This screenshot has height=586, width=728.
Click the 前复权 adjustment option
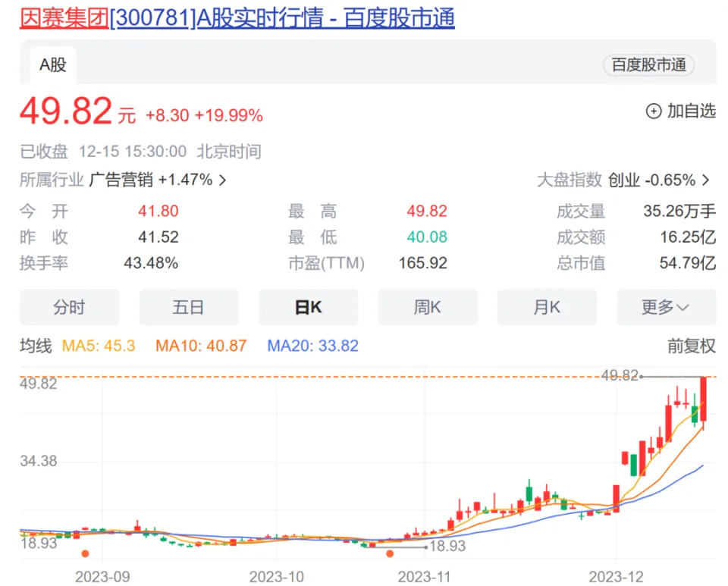691,346
